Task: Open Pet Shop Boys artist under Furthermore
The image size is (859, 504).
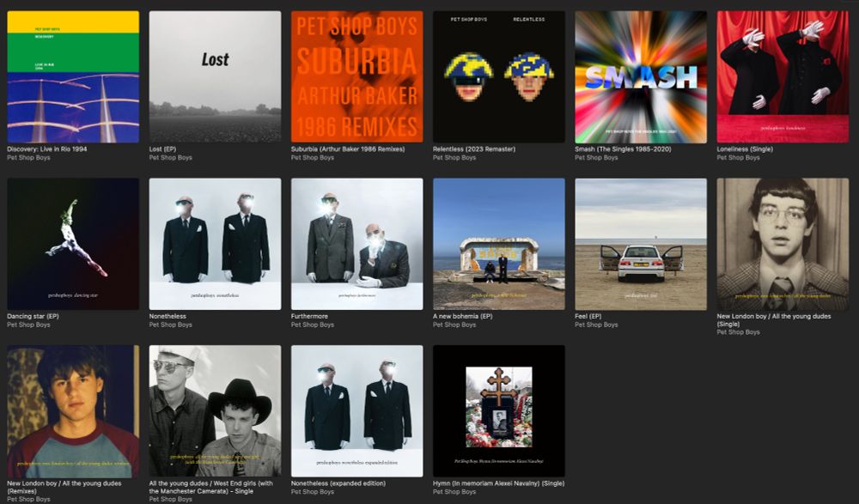Action: click(x=313, y=325)
